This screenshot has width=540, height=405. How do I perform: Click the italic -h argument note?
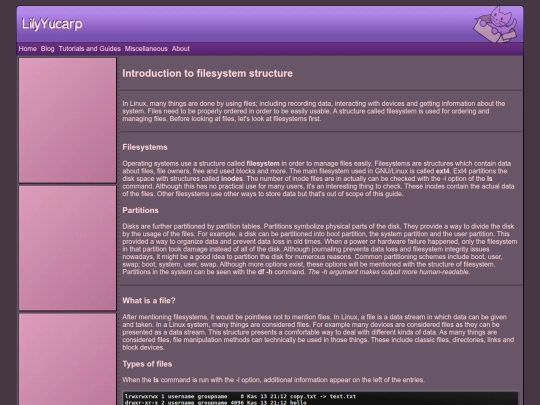[x=389, y=272]
